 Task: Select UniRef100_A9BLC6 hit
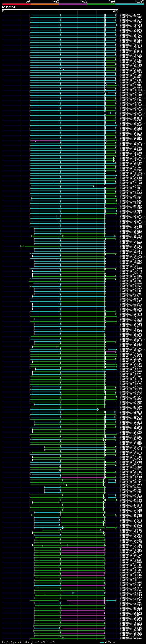[131, 600]
